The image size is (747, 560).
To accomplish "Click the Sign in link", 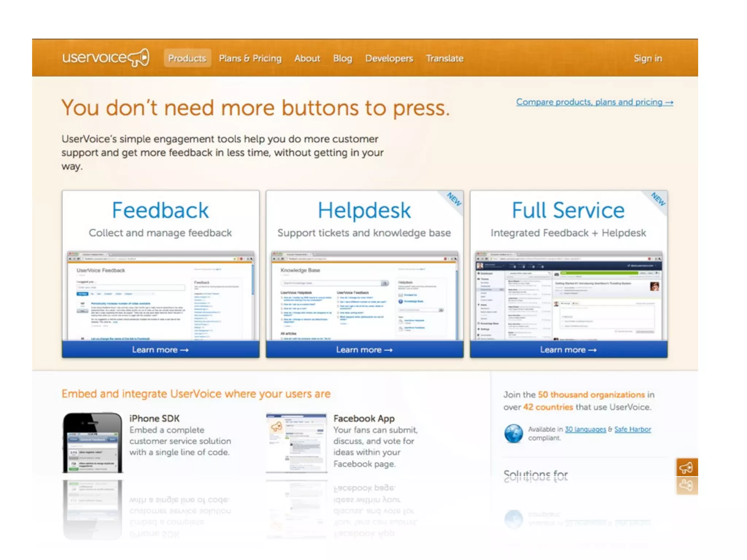I will [647, 58].
